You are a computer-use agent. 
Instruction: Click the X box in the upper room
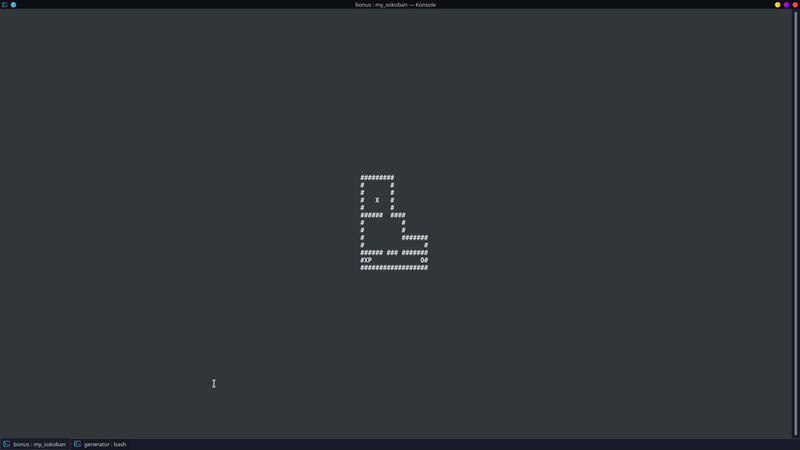click(377, 200)
